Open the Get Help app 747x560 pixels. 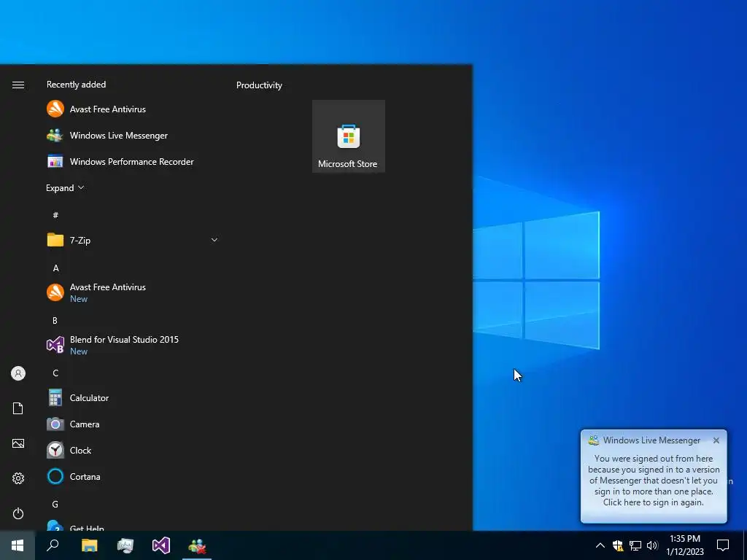tap(131, 526)
